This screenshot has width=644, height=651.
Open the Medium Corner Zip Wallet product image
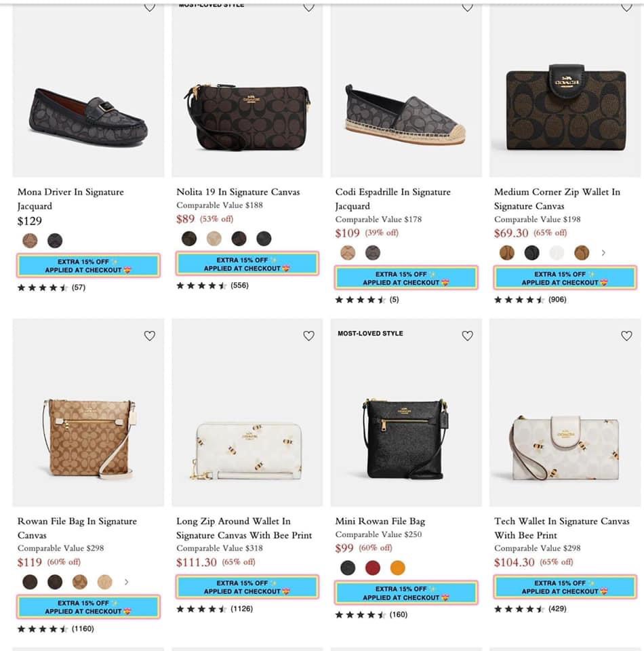pos(565,108)
